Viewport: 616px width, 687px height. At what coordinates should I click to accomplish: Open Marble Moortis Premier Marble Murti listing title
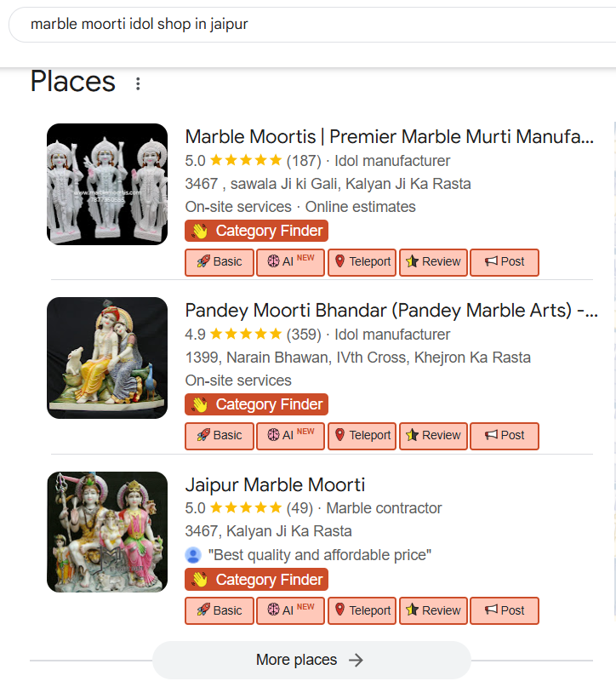click(x=389, y=136)
